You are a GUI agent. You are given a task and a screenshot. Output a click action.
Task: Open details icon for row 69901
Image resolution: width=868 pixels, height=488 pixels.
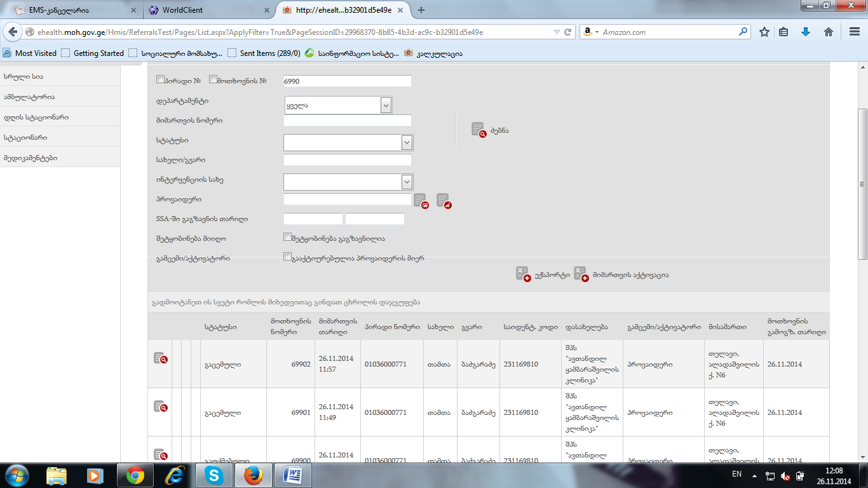pyautogui.click(x=160, y=407)
